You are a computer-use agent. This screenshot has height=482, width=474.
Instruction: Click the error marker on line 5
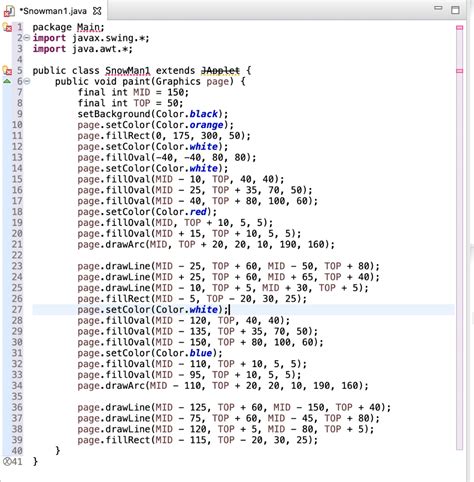pyautogui.click(x=7, y=70)
